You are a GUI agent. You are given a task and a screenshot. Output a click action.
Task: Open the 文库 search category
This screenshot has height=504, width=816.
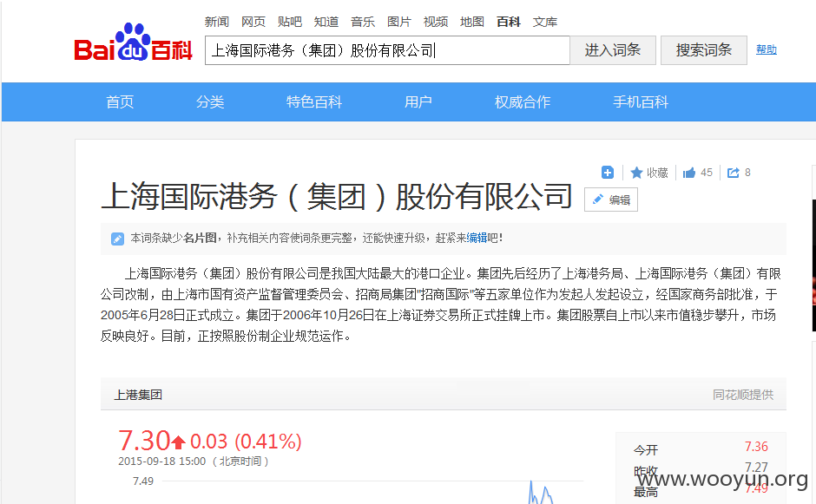click(x=545, y=22)
